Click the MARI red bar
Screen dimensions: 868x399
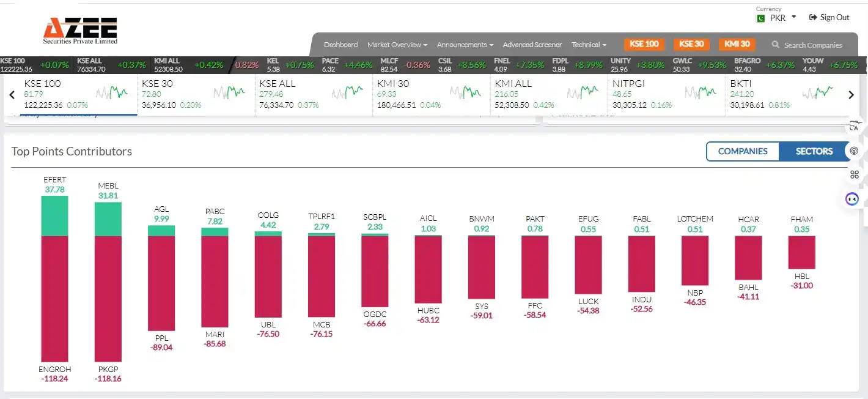(215, 282)
